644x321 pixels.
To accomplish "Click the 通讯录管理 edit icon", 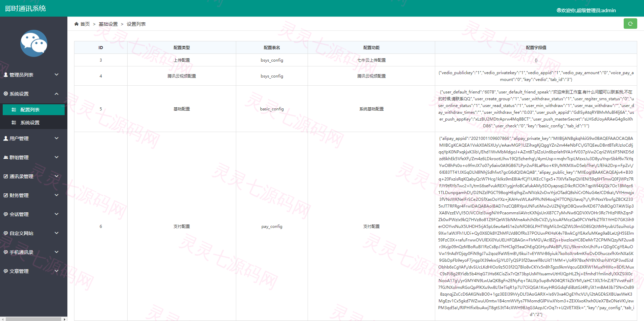I will tap(6, 176).
